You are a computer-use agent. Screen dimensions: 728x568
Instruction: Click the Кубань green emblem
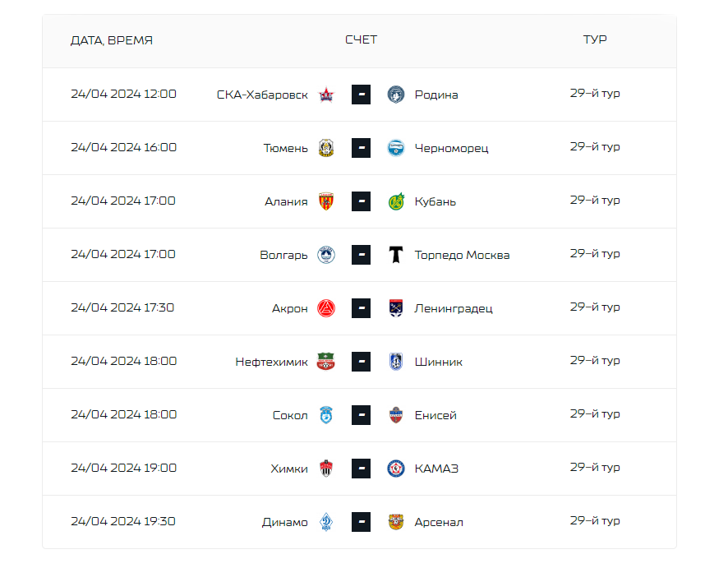(396, 201)
